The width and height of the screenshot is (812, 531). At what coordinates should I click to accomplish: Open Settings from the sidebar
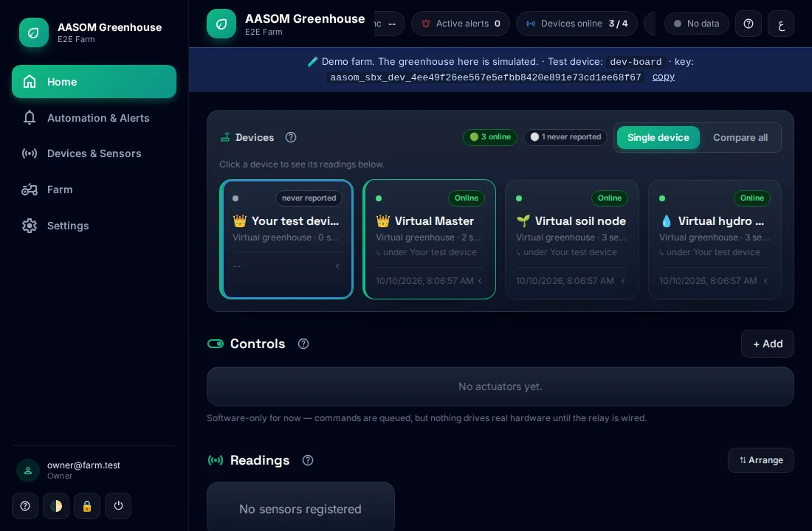pyautogui.click(x=94, y=226)
